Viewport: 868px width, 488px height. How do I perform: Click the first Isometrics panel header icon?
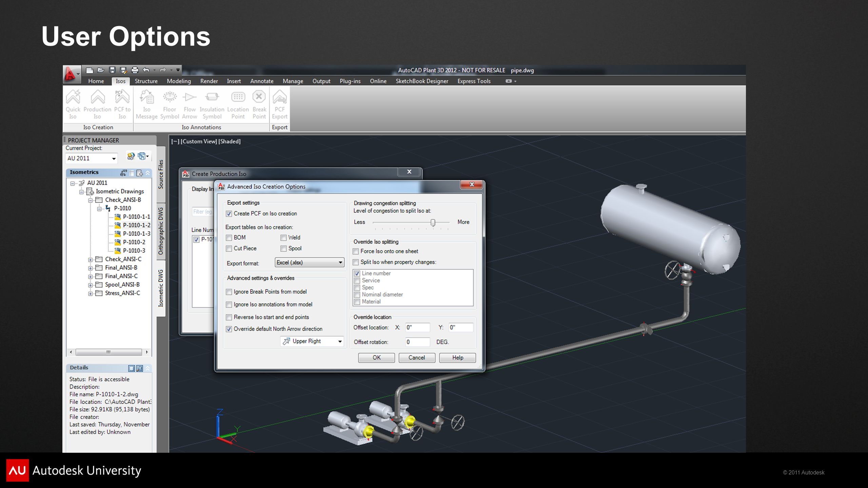pos(123,173)
